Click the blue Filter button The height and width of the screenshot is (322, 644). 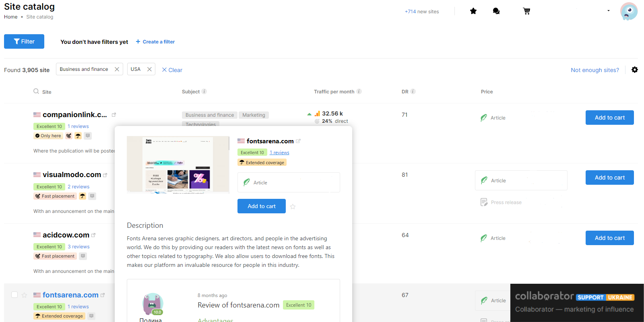click(x=24, y=41)
